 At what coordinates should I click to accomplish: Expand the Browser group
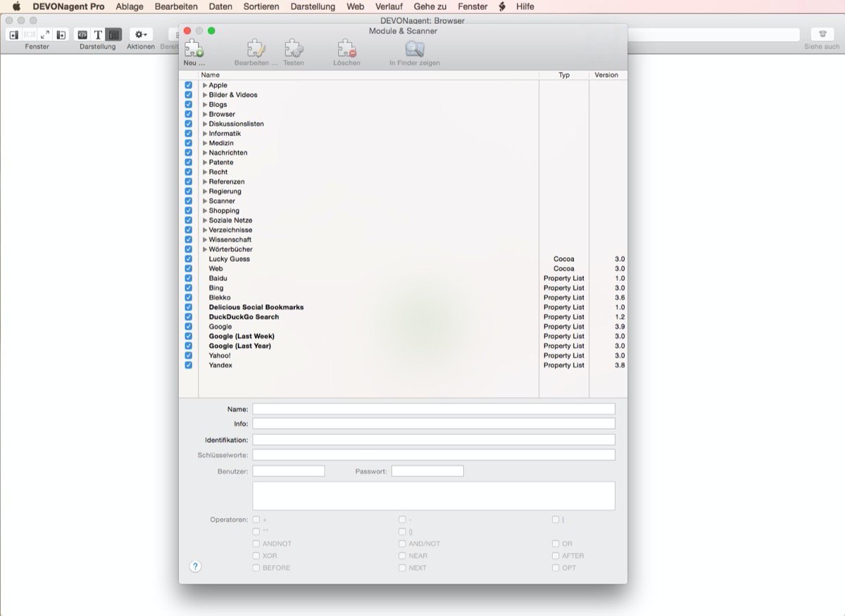point(205,114)
